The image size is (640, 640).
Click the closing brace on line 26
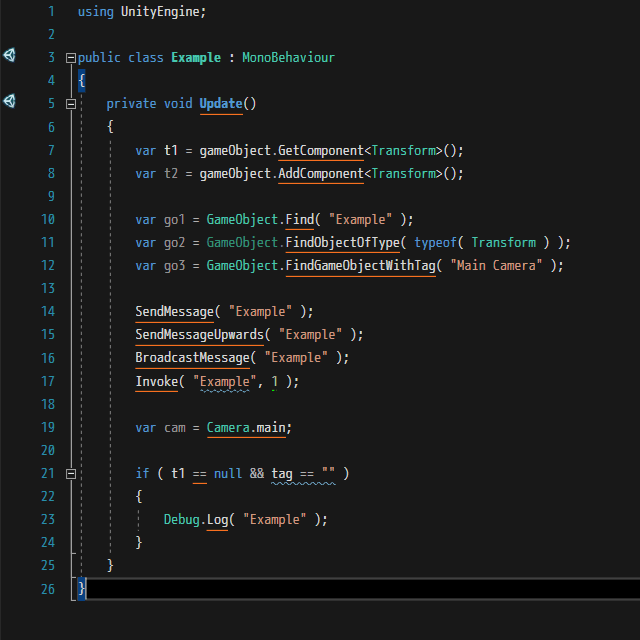point(82,589)
